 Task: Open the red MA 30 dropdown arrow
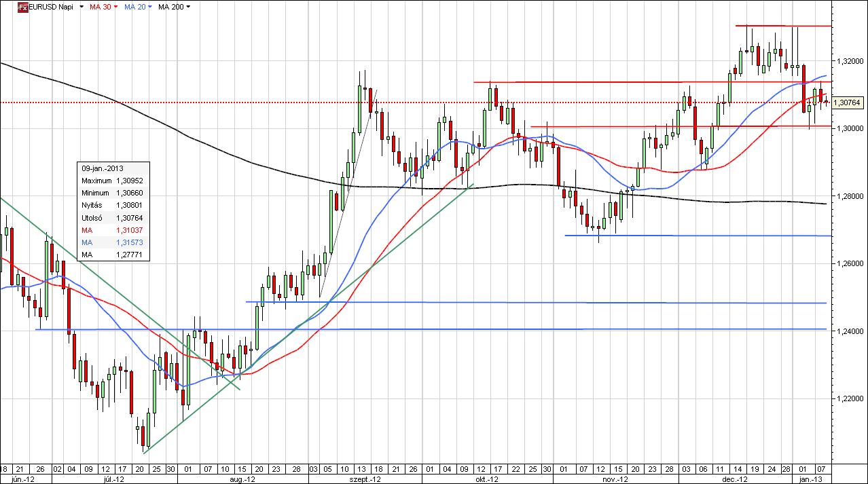pos(115,7)
